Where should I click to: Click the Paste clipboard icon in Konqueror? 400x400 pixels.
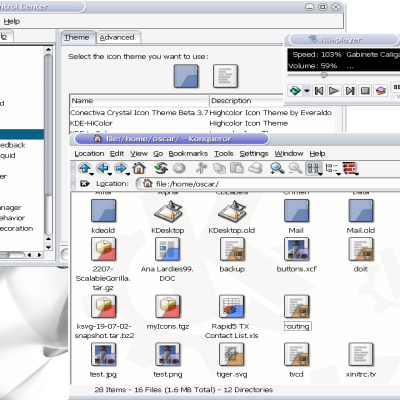(237, 168)
